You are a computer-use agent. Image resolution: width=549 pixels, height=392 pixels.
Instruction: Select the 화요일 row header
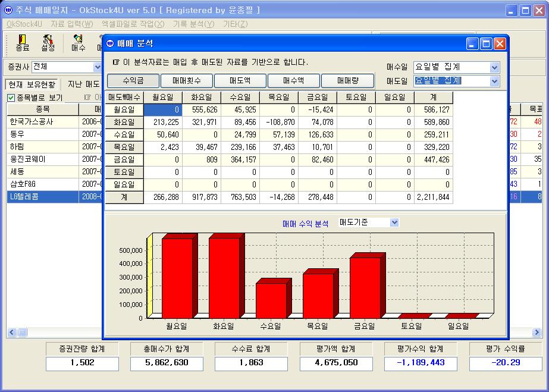(x=124, y=123)
